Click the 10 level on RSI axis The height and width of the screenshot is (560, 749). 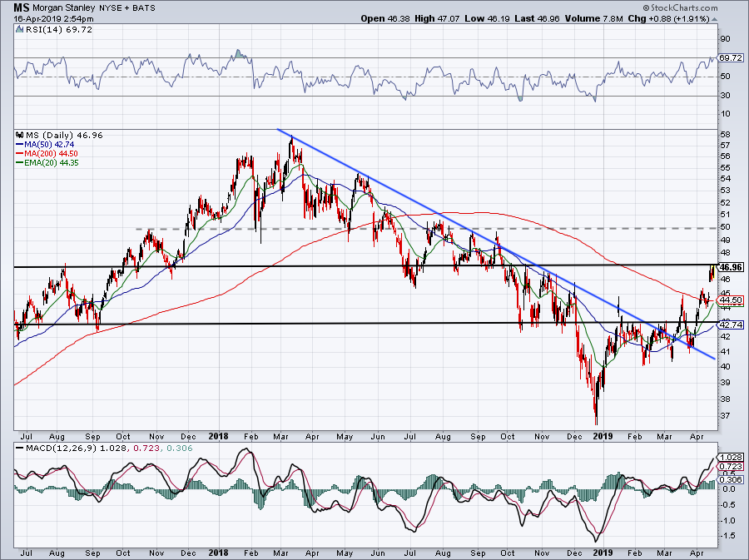coord(725,114)
